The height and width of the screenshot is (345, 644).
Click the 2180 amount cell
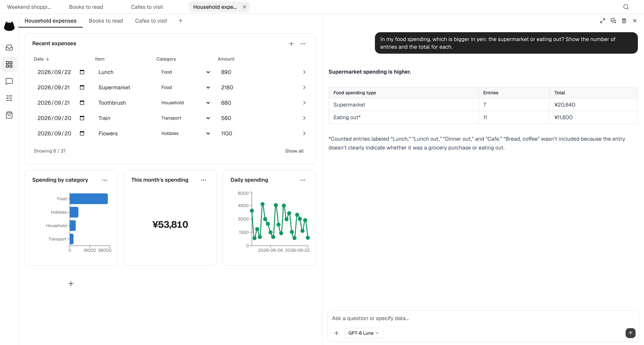[x=227, y=88]
